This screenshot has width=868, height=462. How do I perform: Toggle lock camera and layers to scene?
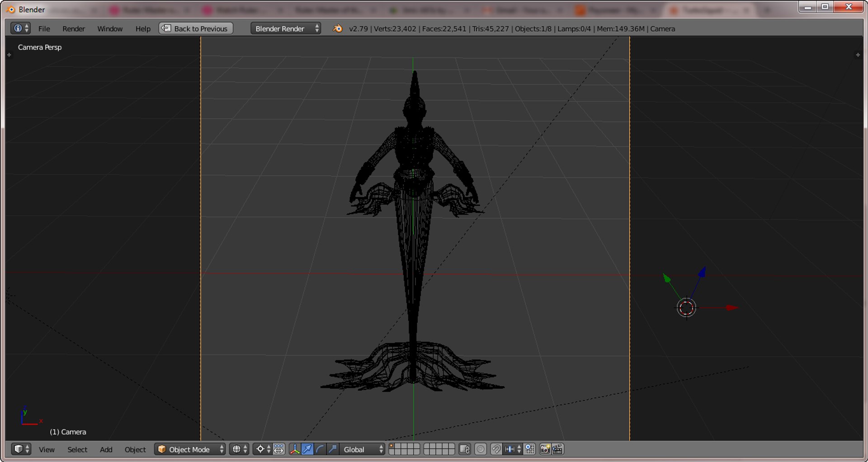[x=465, y=449]
